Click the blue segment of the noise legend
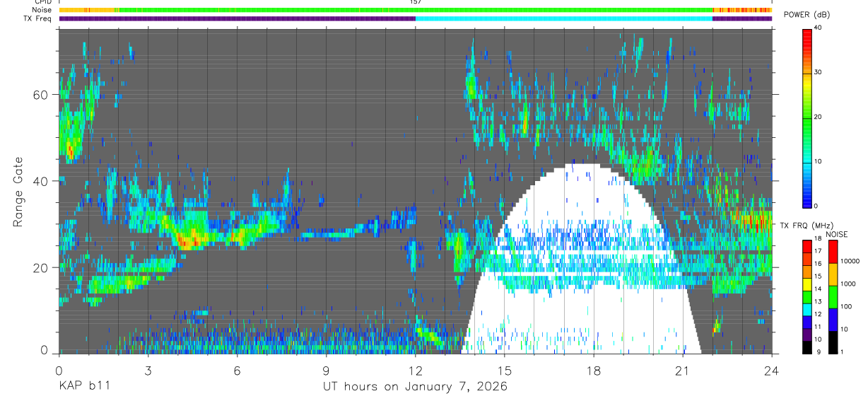This screenshot has width=868, height=401. point(833,320)
